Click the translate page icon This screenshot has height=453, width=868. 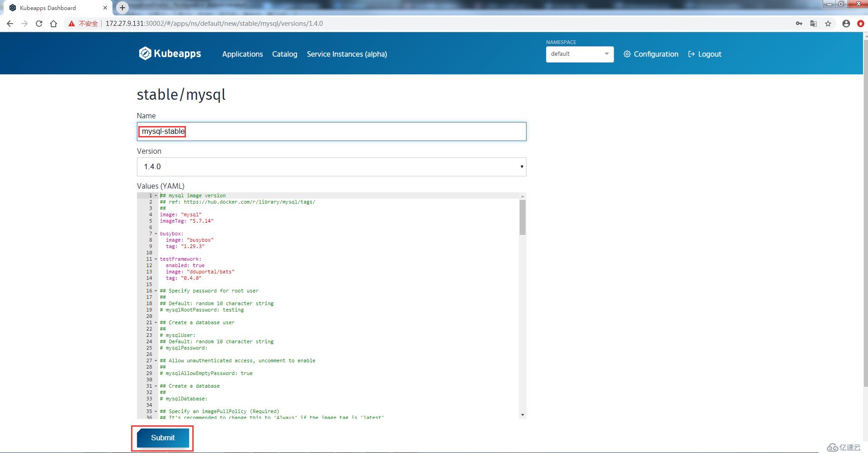814,24
